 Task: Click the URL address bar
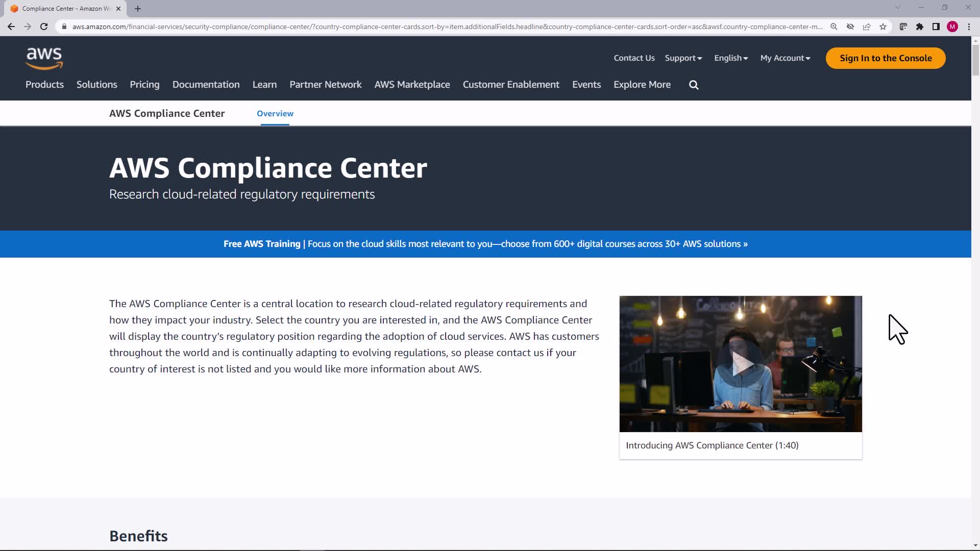pos(444,27)
